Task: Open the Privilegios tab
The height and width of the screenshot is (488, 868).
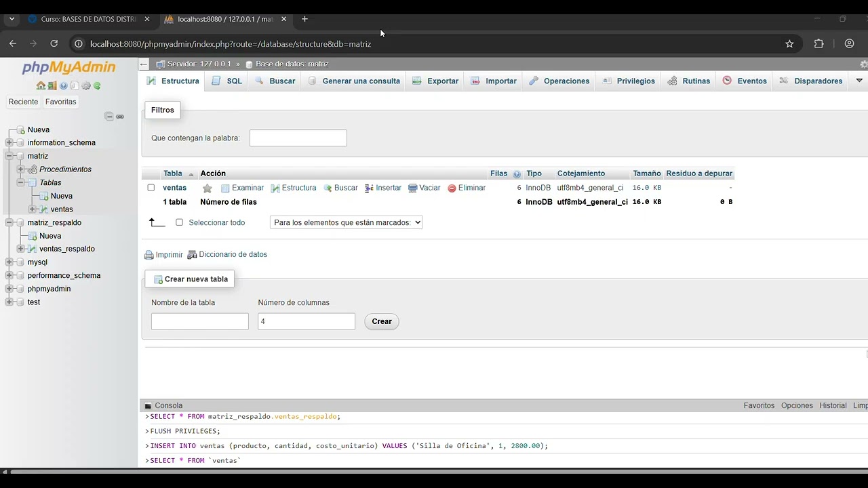Action: [628, 81]
